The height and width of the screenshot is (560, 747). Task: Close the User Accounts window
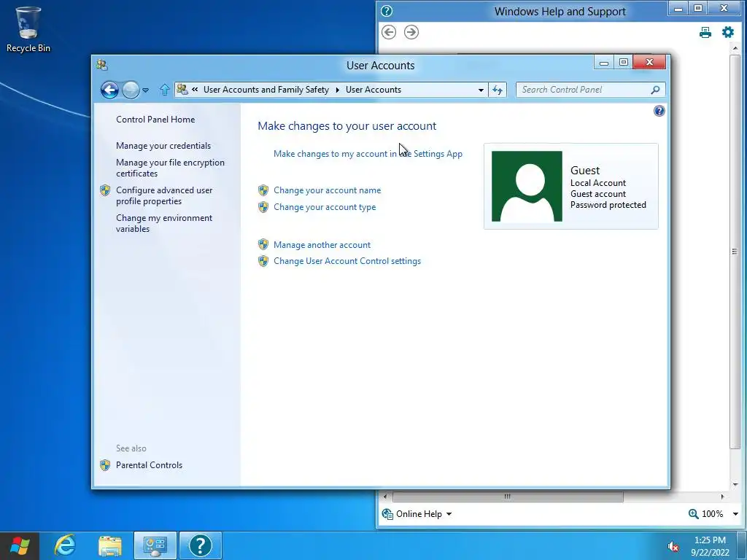coord(649,63)
